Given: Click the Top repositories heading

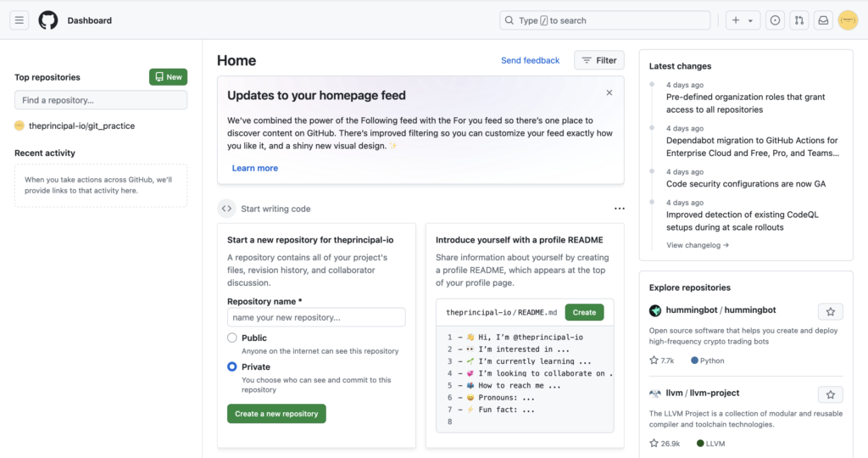Looking at the screenshot, I should 47,77.
